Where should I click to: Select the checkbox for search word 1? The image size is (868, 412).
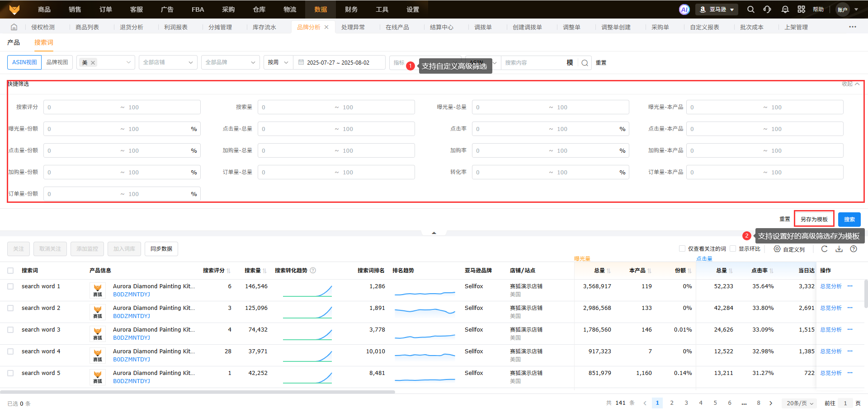click(10, 286)
